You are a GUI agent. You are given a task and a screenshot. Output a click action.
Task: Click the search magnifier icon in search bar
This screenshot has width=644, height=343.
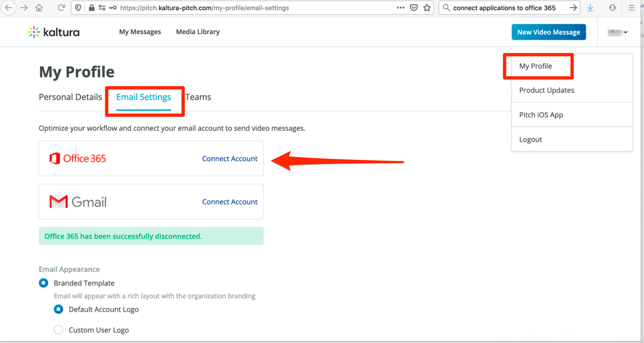point(446,8)
